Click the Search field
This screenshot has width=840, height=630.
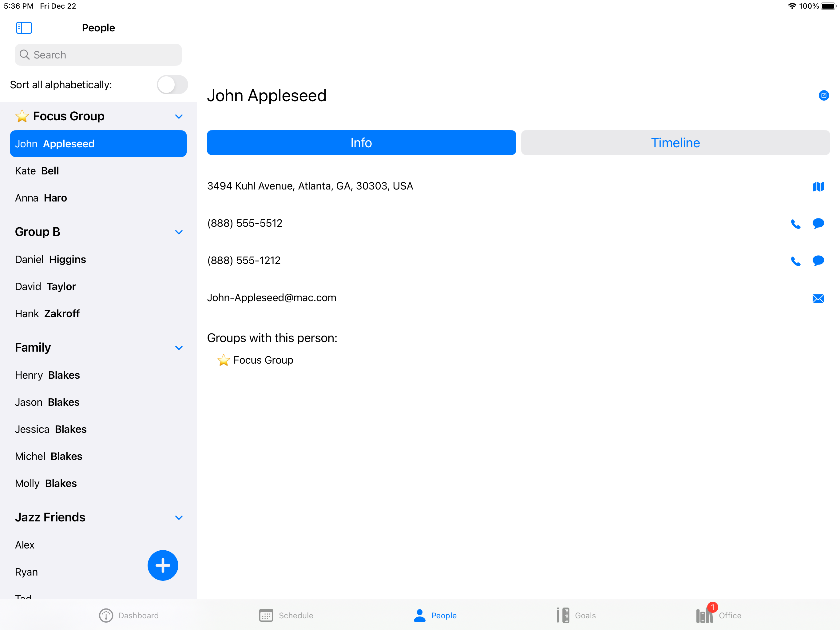(98, 55)
